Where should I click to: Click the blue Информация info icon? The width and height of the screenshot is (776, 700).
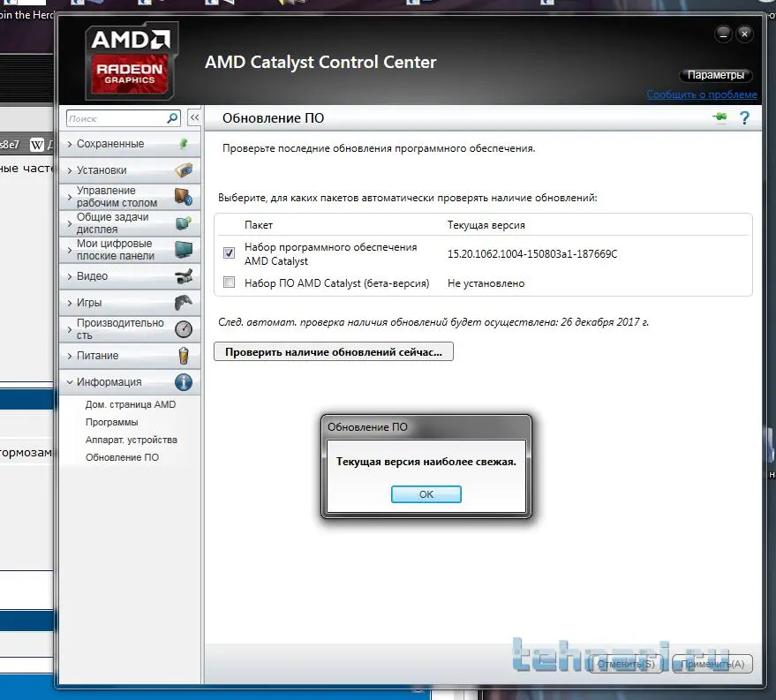pyautogui.click(x=184, y=382)
